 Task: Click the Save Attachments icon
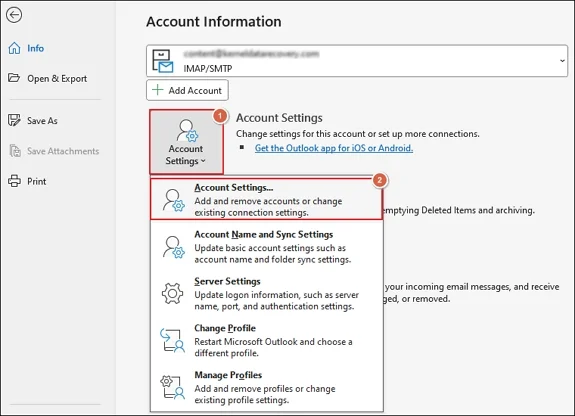click(x=15, y=151)
